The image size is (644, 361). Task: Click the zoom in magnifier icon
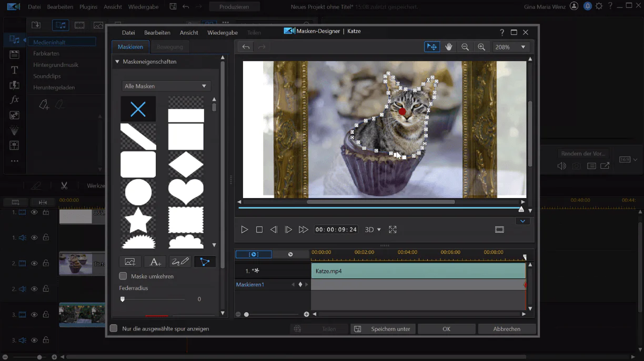481,47
